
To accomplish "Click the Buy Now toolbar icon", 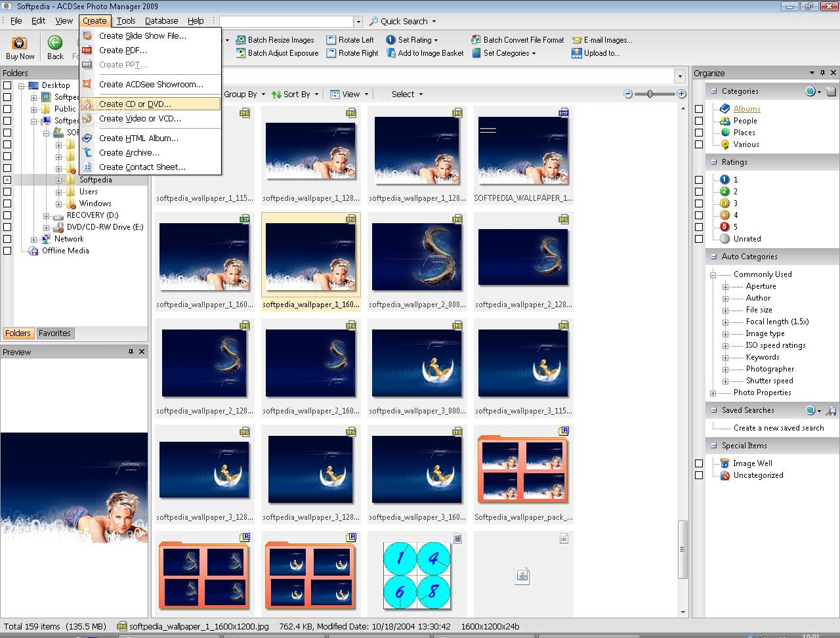I will [x=20, y=43].
